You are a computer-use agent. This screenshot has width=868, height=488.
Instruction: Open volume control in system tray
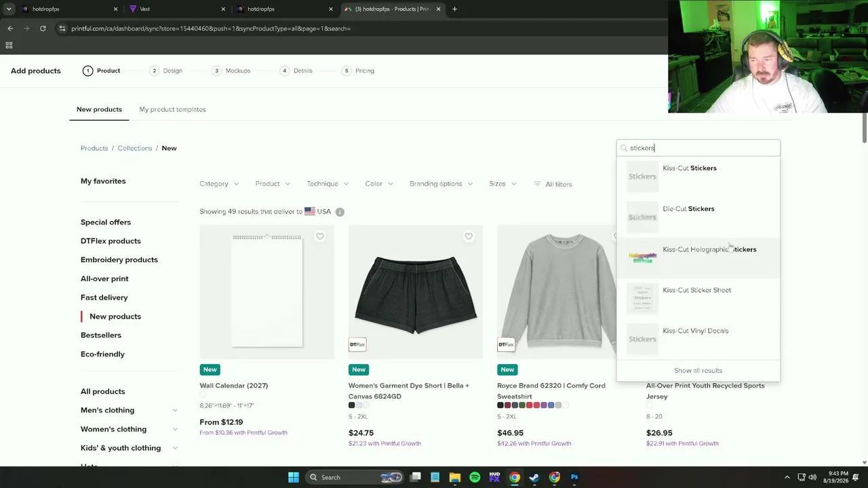click(x=812, y=477)
